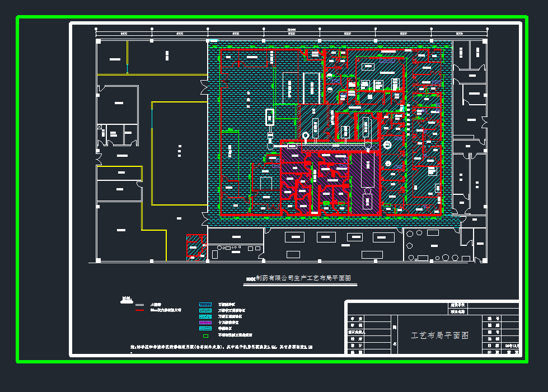Select the leftmost grid axis marker at top

click(96, 29)
